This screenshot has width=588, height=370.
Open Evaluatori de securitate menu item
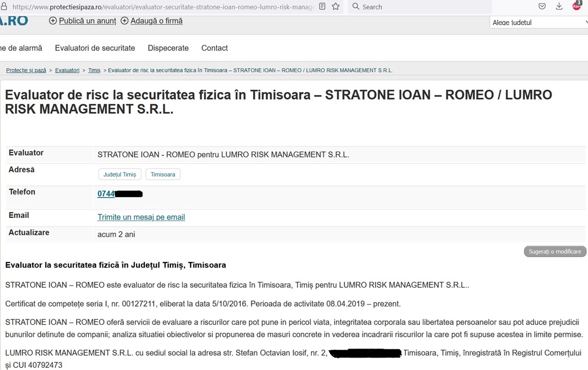coord(95,48)
